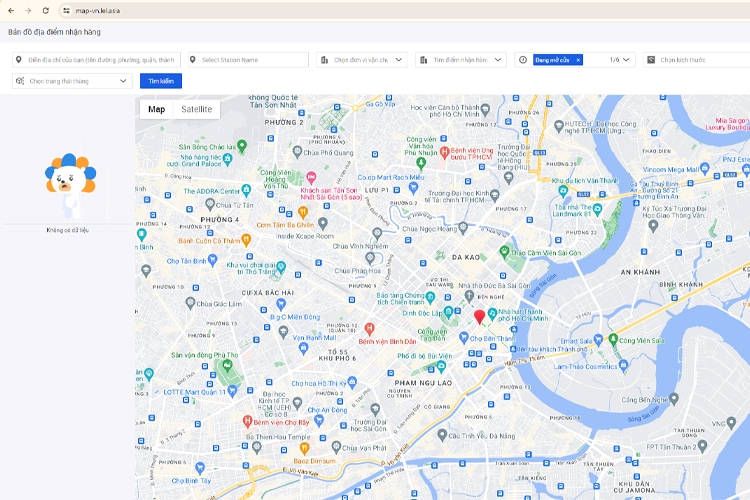Image resolution: width=750 pixels, height=500 pixels.
Task: Select the Khách sạn Tân Sơn Nhất hotel icon
Action: coord(311,177)
